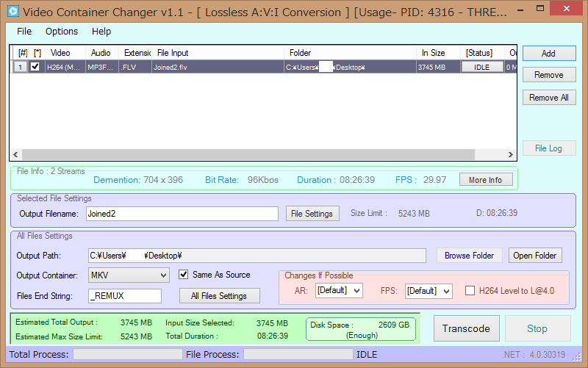Click the Video Container Changer app icon
This screenshot has height=368, width=588.
point(12,12)
